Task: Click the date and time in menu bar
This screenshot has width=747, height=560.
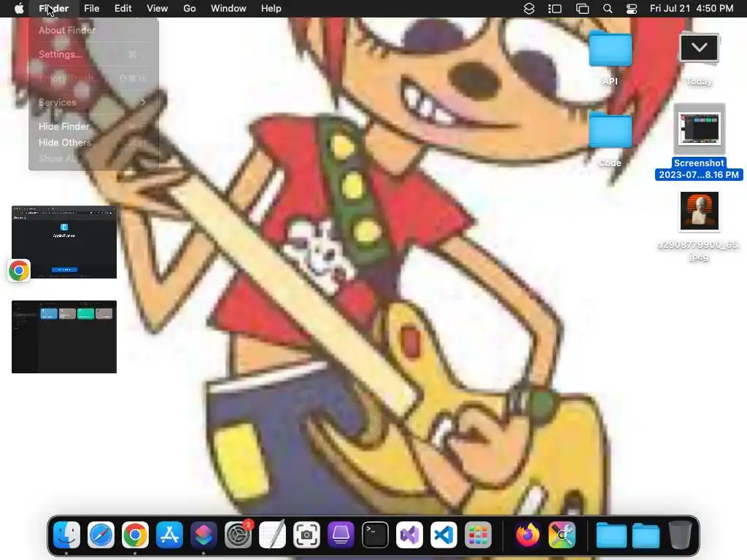Action: pyautogui.click(x=692, y=9)
